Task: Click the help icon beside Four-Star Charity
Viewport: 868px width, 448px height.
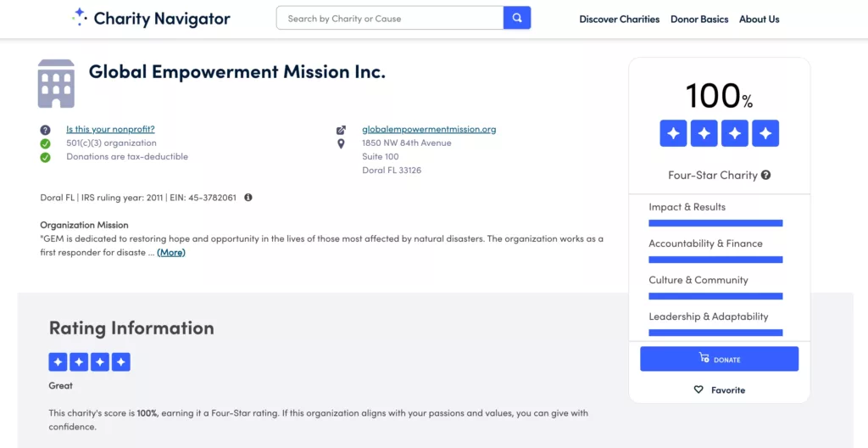Action: (x=765, y=175)
